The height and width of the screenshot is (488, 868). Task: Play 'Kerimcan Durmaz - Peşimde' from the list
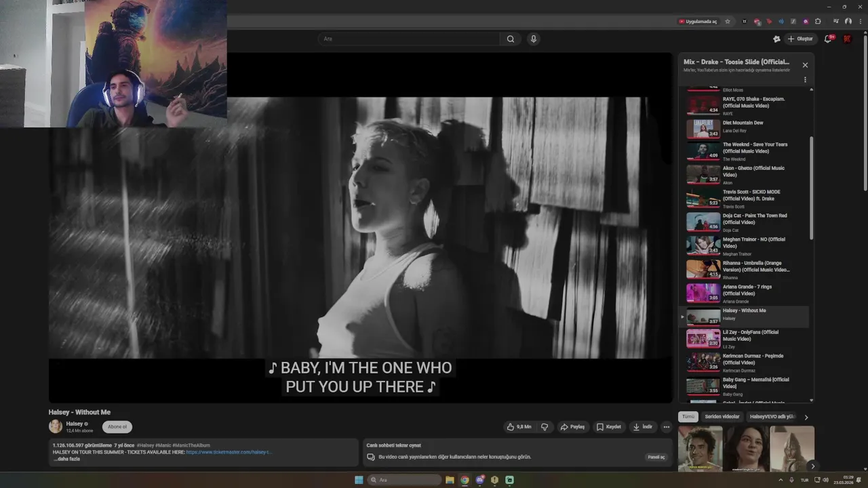(747, 363)
